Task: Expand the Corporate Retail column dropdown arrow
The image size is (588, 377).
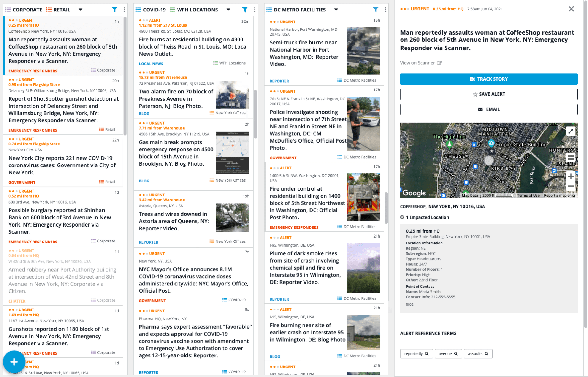Action: tap(80, 10)
